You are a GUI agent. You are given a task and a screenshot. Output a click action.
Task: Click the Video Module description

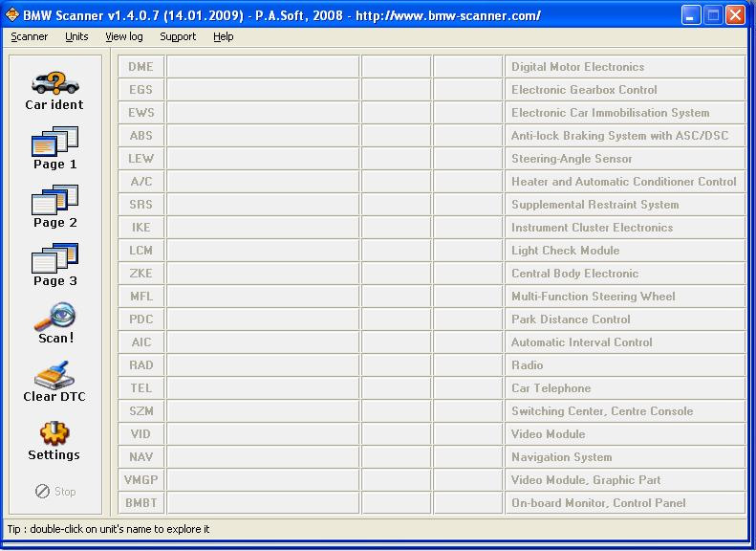coord(549,434)
